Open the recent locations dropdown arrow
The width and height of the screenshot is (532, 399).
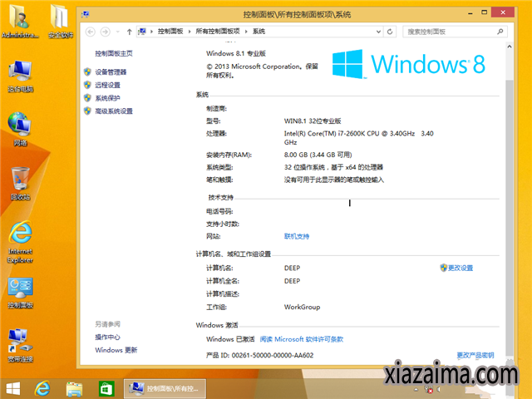[x=118, y=32]
